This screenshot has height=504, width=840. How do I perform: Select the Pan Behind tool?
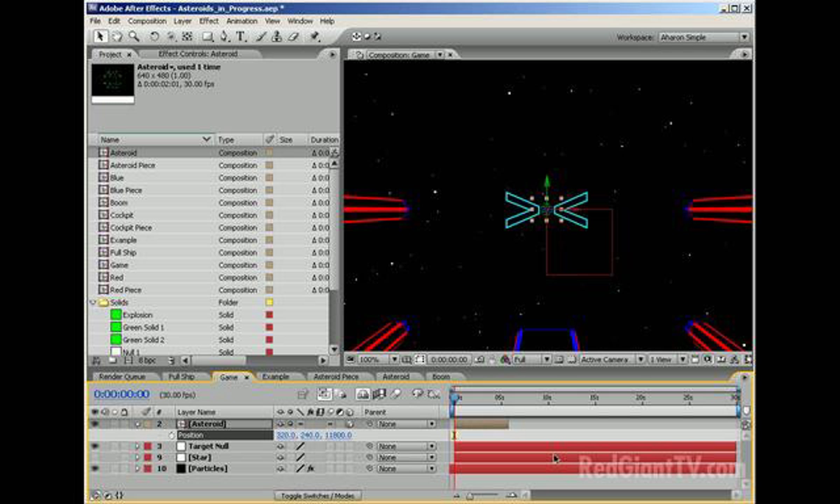pos(171,36)
